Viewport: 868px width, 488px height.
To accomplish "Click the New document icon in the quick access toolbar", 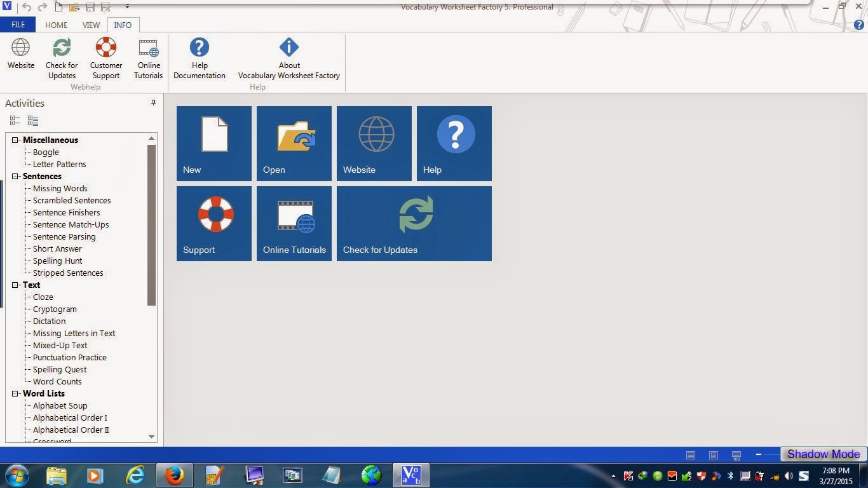I will (x=59, y=7).
